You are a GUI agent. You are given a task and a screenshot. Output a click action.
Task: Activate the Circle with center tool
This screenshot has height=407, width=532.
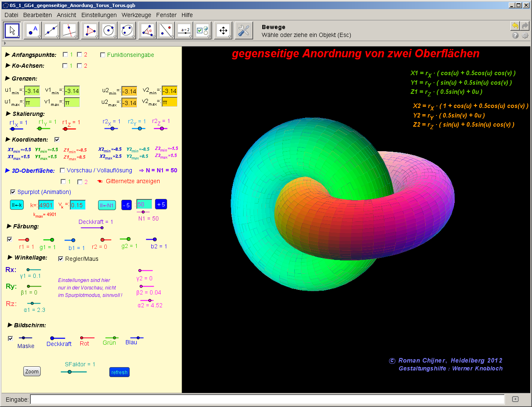click(x=108, y=30)
